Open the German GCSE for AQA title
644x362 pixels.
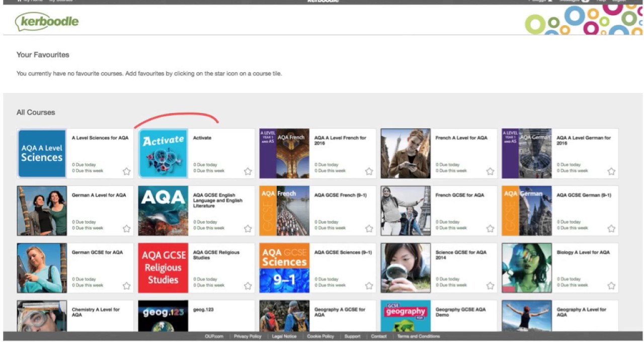[x=98, y=252]
